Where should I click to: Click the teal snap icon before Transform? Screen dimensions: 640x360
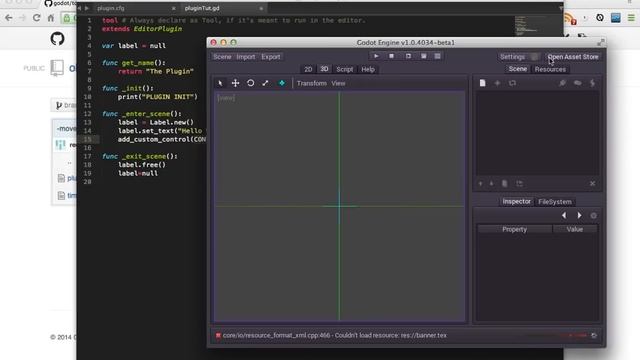(282, 83)
